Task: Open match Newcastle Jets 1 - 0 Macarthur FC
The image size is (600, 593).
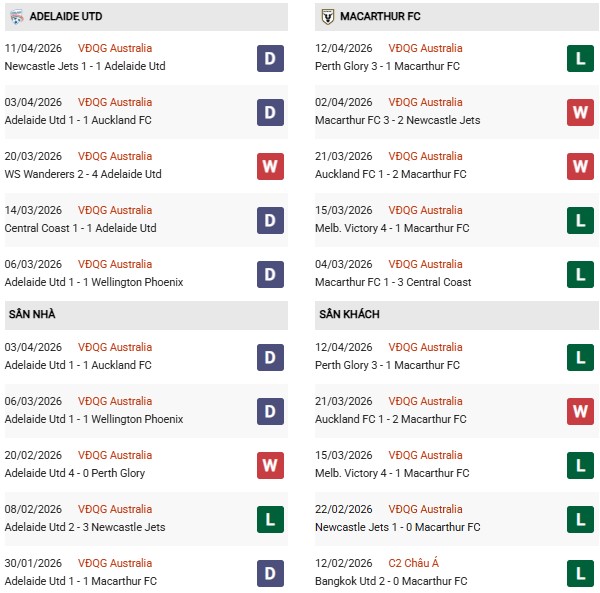Action: (x=397, y=527)
